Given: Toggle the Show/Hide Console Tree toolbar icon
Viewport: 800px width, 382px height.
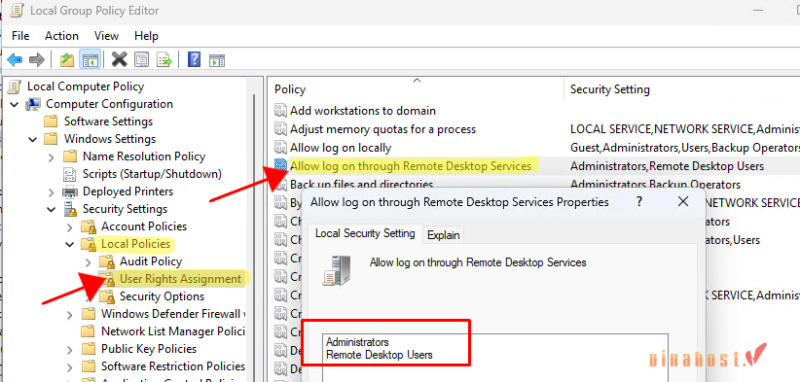Looking at the screenshot, I should point(90,60).
